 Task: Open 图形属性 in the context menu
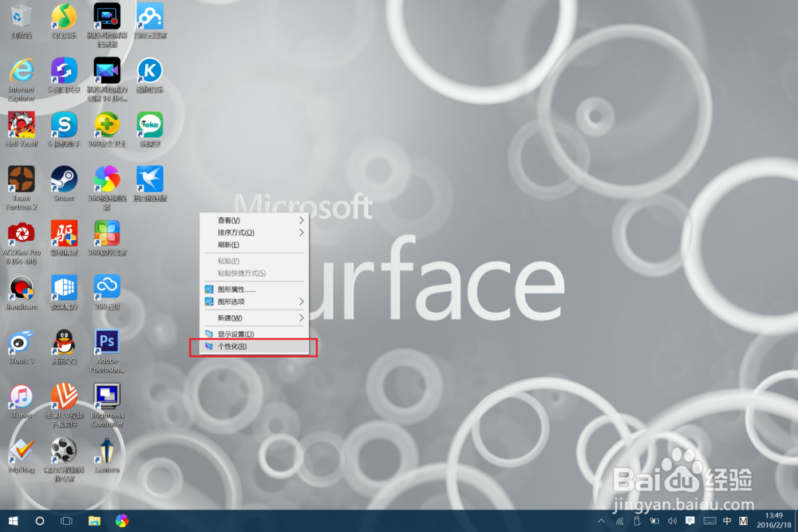pos(254,290)
